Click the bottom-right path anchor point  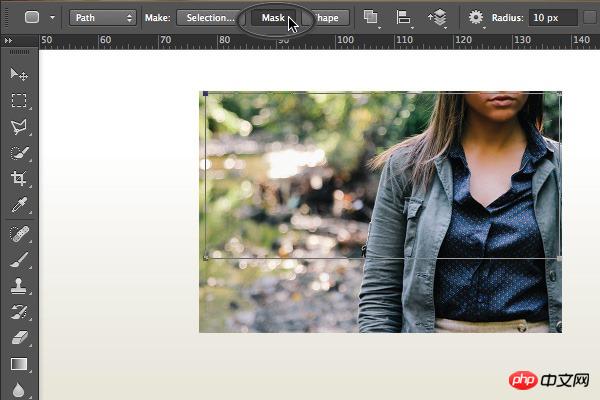[559, 259]
